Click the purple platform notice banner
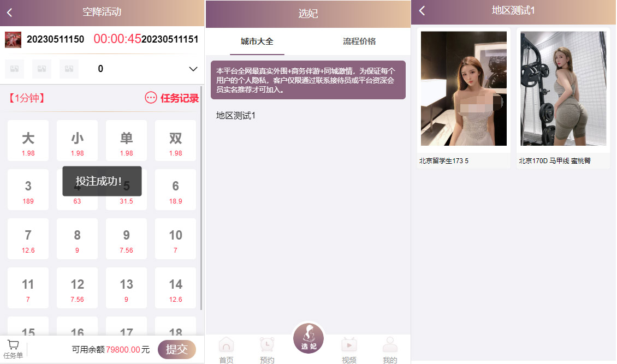The height and width of the screenshot is (364, 617). click(x=308, y=80)
